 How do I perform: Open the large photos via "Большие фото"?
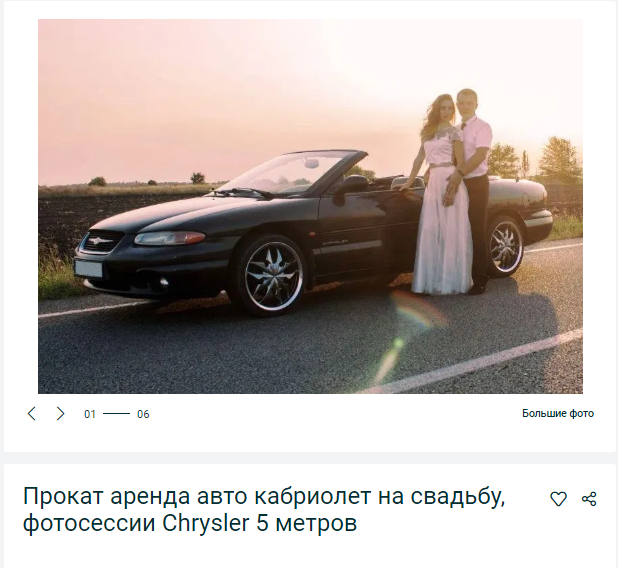point(558,413)
